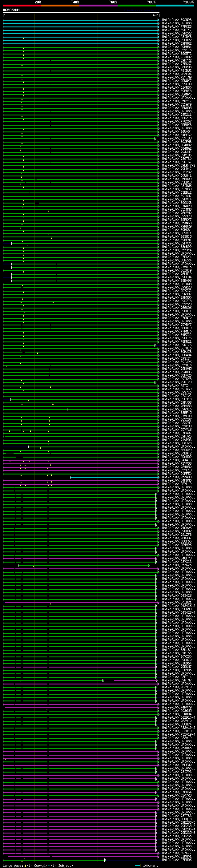Open the UniRef100_C5X1I0 entry

click(x=177, y=50)
